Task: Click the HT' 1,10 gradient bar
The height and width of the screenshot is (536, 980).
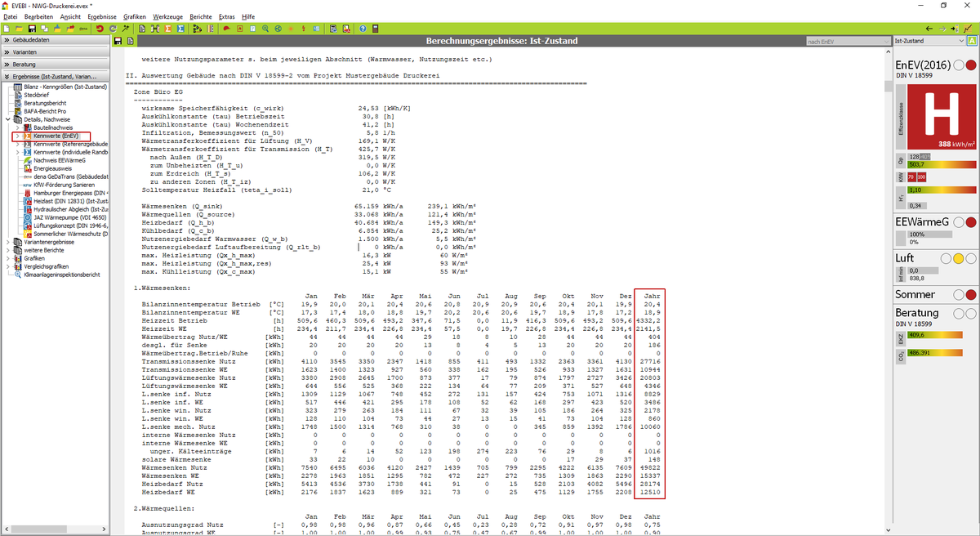Action: point(943,190)
